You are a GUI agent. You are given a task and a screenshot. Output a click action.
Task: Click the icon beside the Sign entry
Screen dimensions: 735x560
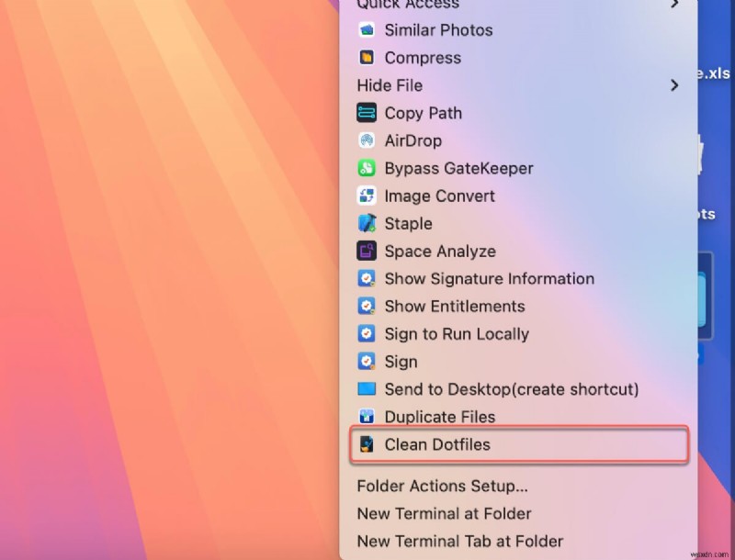click(367, 362)
